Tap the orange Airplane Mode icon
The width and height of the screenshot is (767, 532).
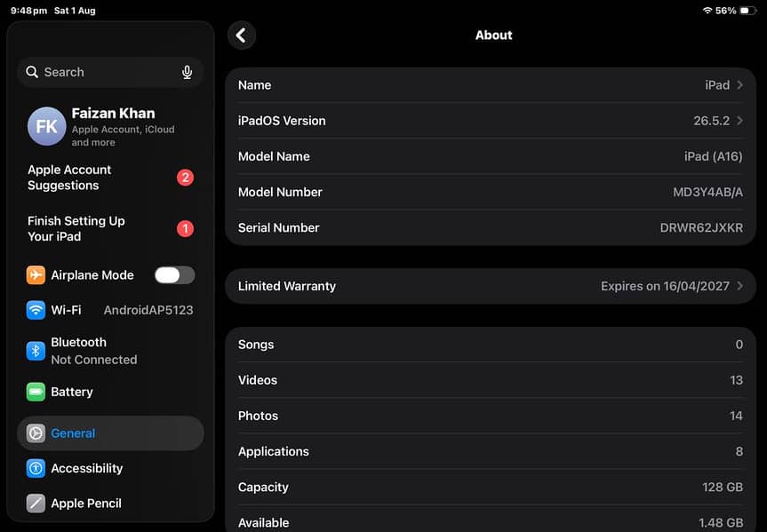tap(36, 274)
